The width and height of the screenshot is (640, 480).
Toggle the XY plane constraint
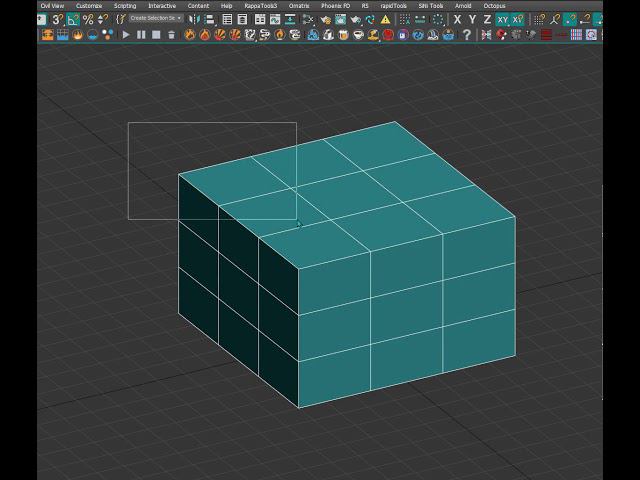coord(502,19)
